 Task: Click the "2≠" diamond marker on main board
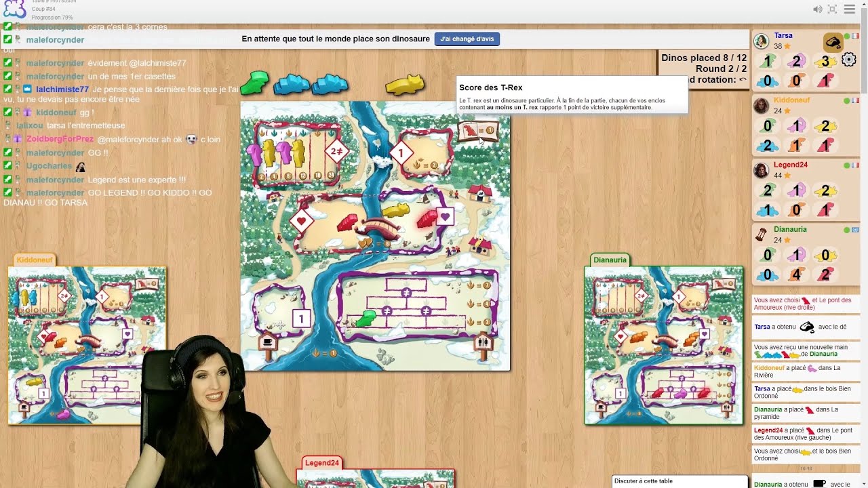click(336, 152)
